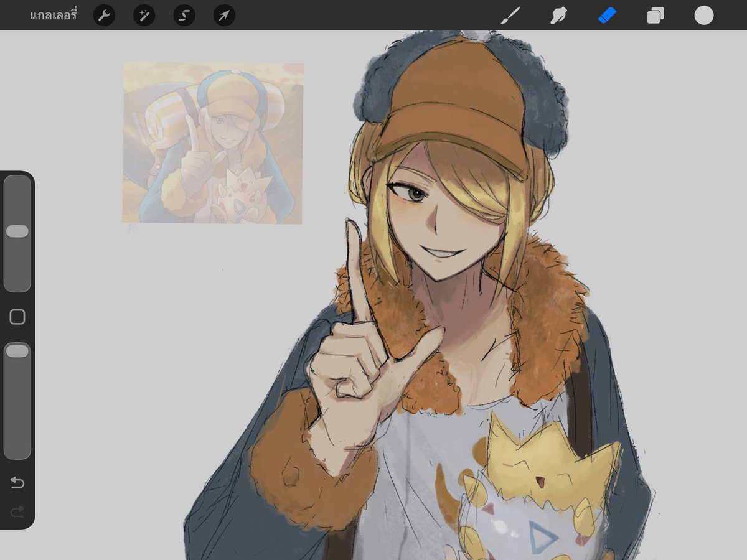This screenshot has height=560, width=747.
Task: Undo the last stroke
Action: [17, 483]
